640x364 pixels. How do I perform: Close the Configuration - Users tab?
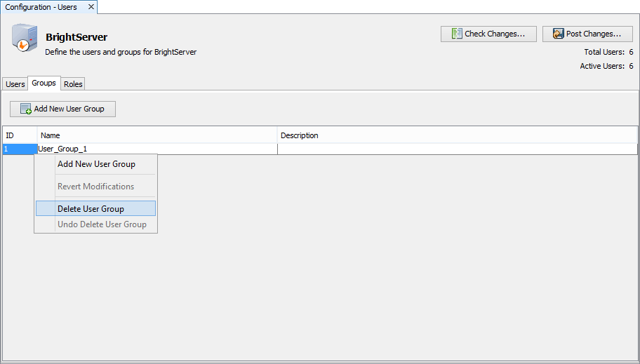[91, 7]
